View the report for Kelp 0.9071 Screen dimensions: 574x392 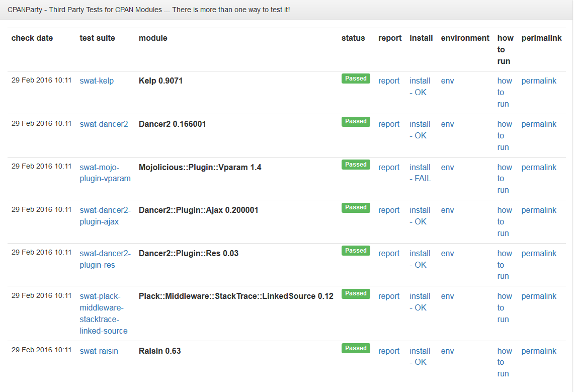click(x=389, y=81)
